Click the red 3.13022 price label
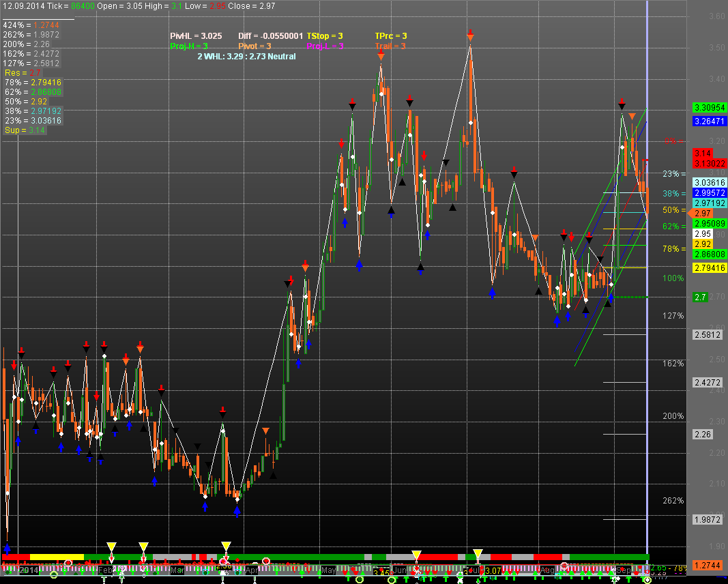Viewport: 728px width, 584px height. point(707,164)
